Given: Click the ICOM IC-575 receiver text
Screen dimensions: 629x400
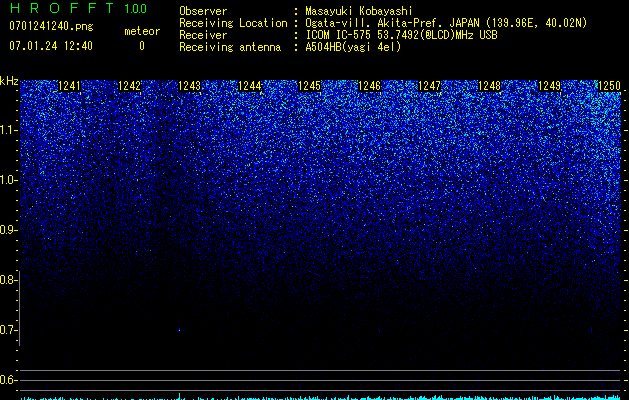Looking at the screenshot, I should tap(401, 35).
